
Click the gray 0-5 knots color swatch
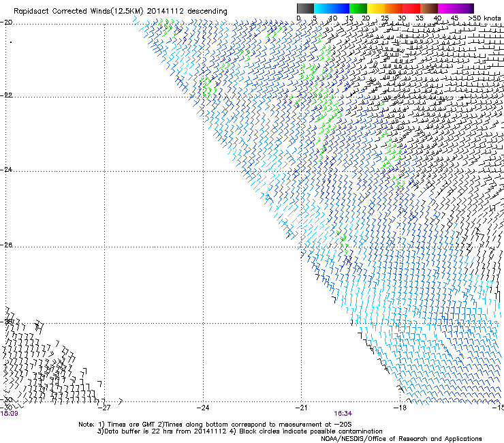pyautogui.click(x=305, y=8)
